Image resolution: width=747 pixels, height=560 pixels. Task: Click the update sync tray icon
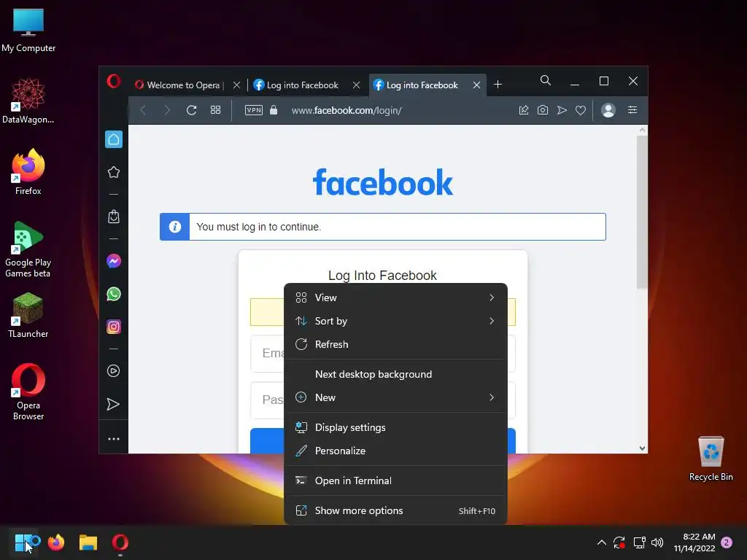coord(619,542)
